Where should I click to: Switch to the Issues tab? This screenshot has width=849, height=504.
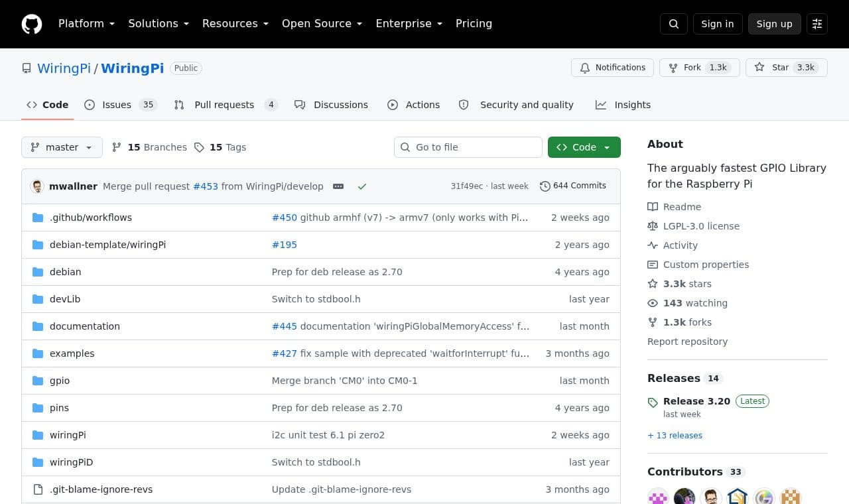[x=121, y=105]
